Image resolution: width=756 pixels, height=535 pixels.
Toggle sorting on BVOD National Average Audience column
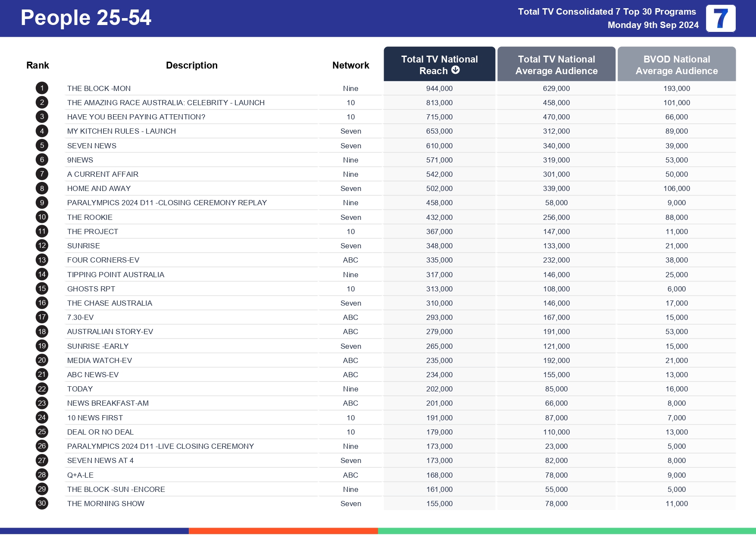pos(676,65)
